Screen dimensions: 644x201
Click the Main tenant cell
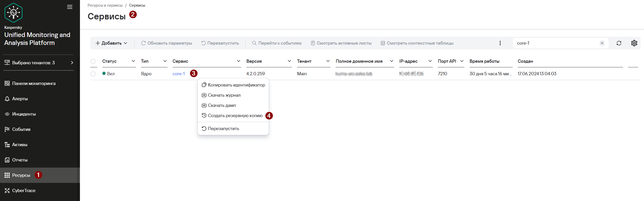click(x=302, y=74)
